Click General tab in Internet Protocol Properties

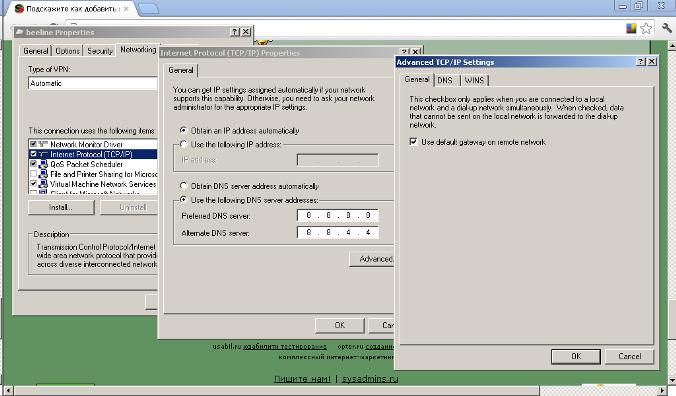181,70
